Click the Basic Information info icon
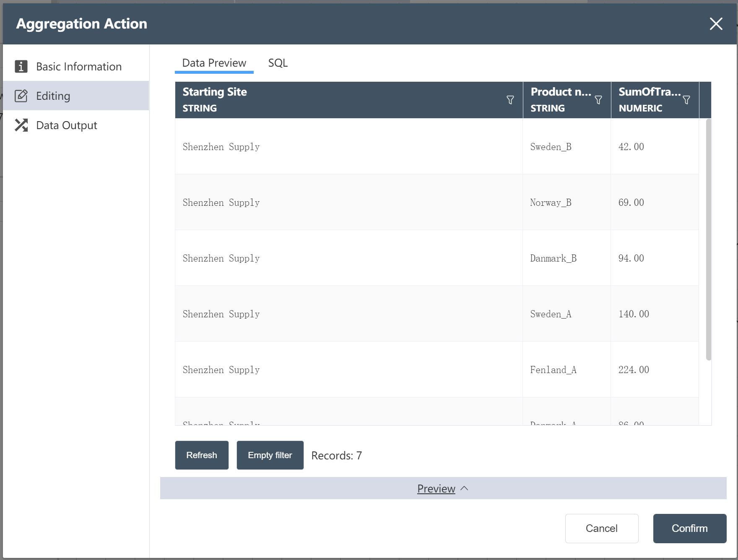The image size is (738, 560). [21, 66]
